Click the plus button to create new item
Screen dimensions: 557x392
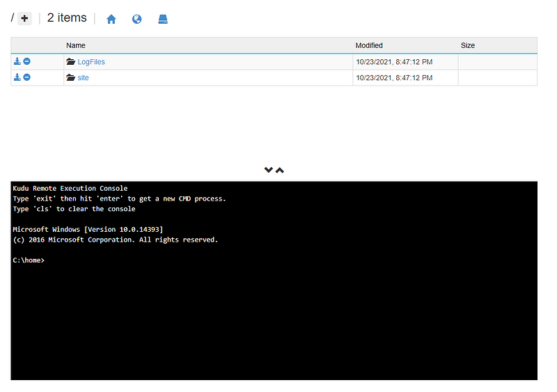[24, 19]
